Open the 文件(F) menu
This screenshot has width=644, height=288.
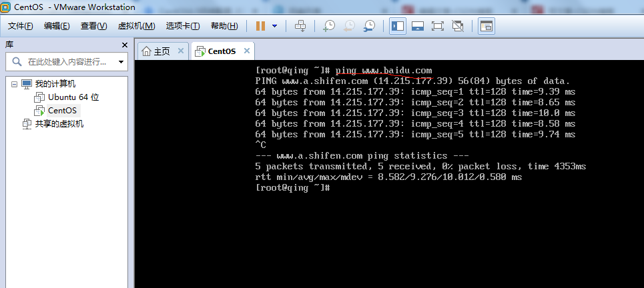click(x=21, y=26)
